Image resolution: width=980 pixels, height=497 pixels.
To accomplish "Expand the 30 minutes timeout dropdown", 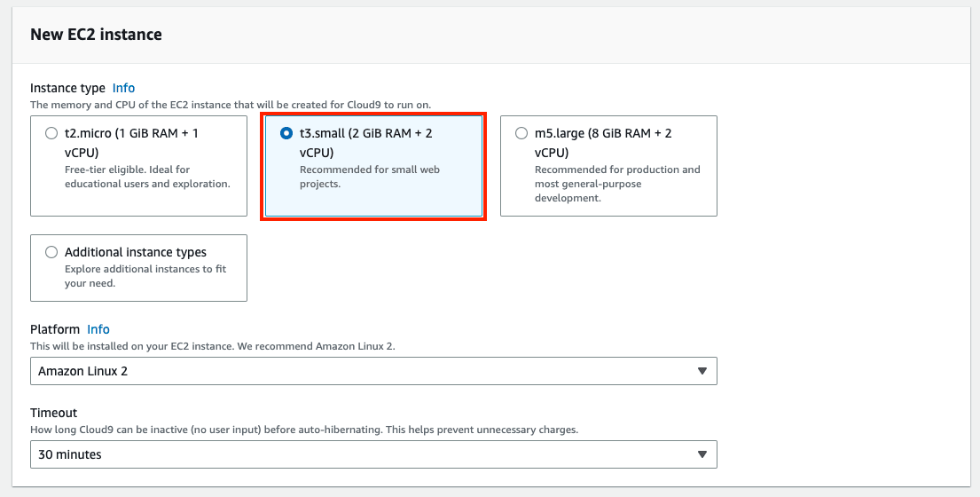I will tap(372, 454).
